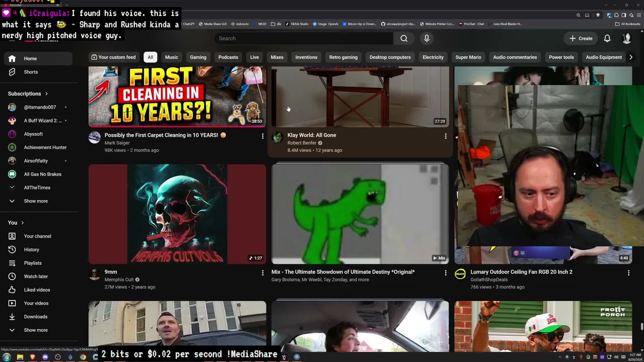The width and height of the screenshot is (644, 362).
Task: Open Abyssoft subscription
Action: (38, 134)
